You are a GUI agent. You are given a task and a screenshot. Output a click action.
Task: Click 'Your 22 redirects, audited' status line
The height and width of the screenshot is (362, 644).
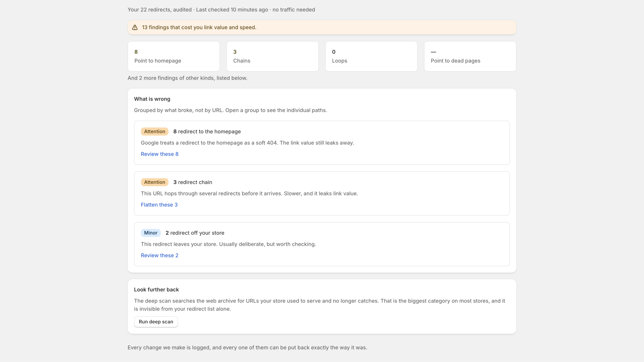coord(221,10)
